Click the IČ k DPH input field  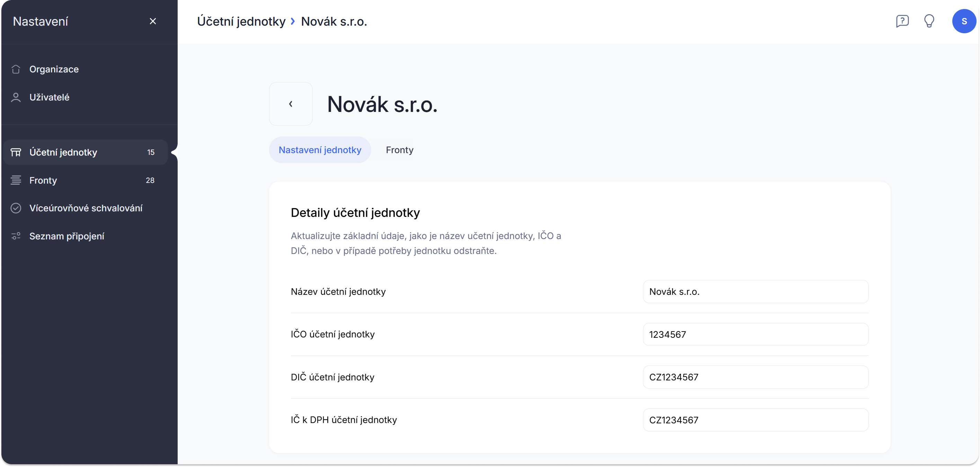755,420
